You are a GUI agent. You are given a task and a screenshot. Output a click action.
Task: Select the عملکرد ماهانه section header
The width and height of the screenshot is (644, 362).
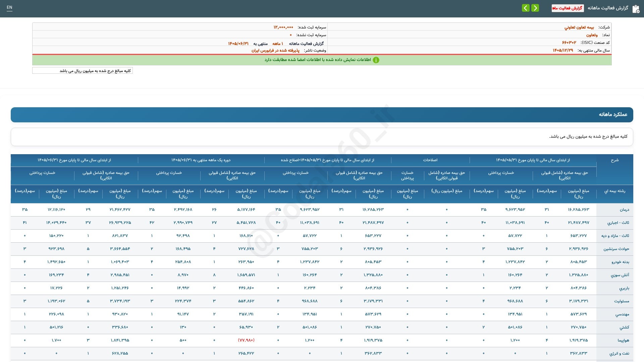tap(322, 115)
